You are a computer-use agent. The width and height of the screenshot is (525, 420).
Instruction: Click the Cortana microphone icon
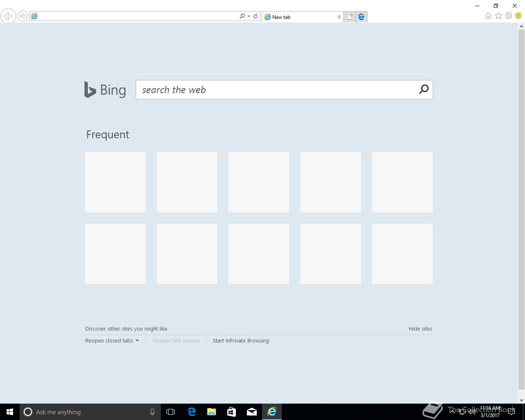(x=152, y=412)
